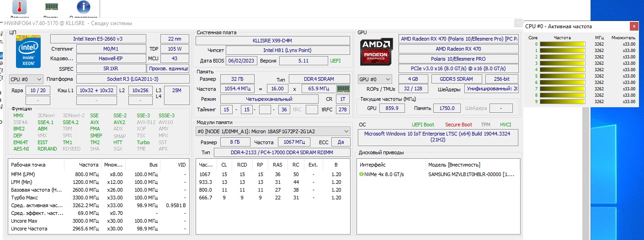Open the About program info icon

tap(83, 7)
